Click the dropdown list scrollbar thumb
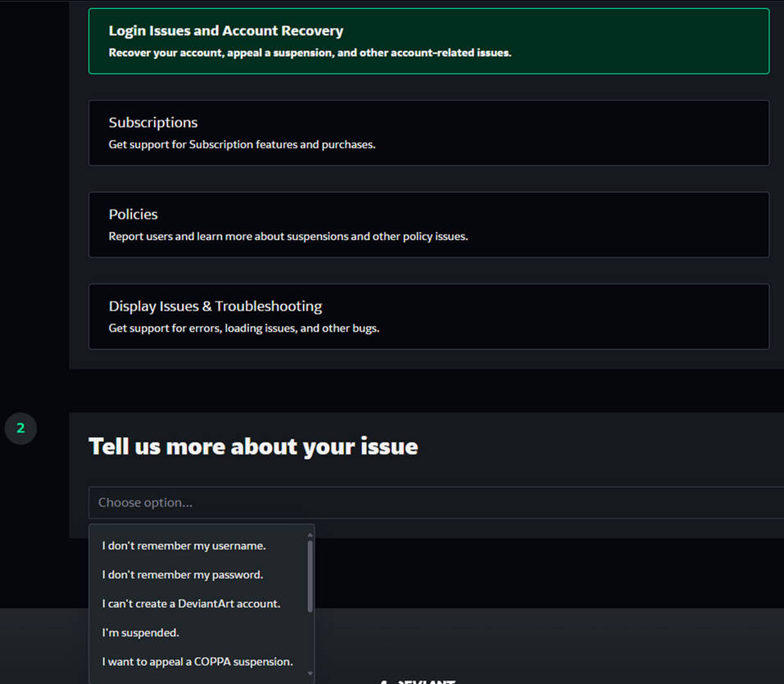 310,576
